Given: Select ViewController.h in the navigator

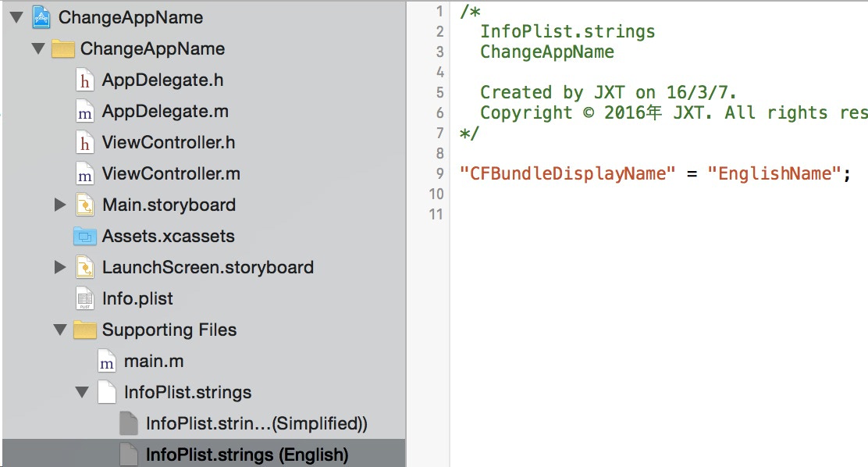Looking at the screenshot, I should click(x=169, y=143).
